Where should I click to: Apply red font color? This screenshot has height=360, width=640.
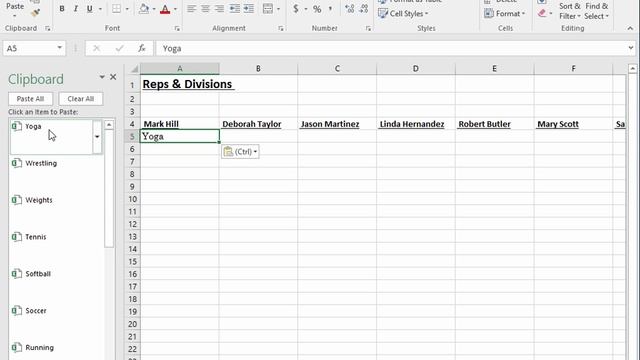tap(165, 9)
